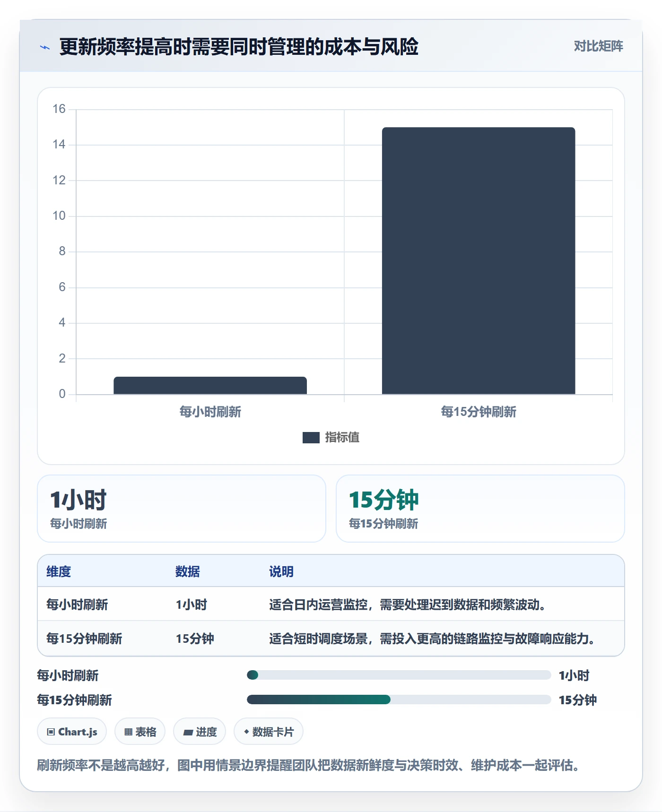Click the 15分钟 table data cell
Image resolution: width=662 pixels, height=812 pixels.
point(195,639)
